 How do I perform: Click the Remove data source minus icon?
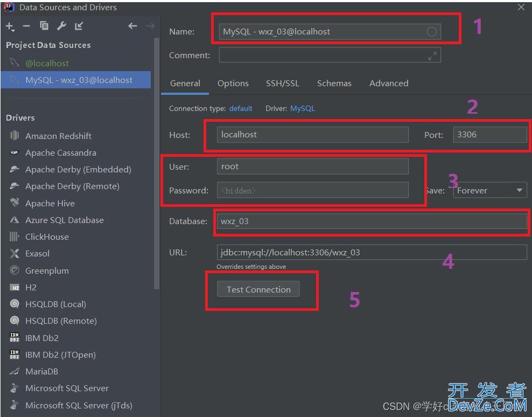point(26,26)
